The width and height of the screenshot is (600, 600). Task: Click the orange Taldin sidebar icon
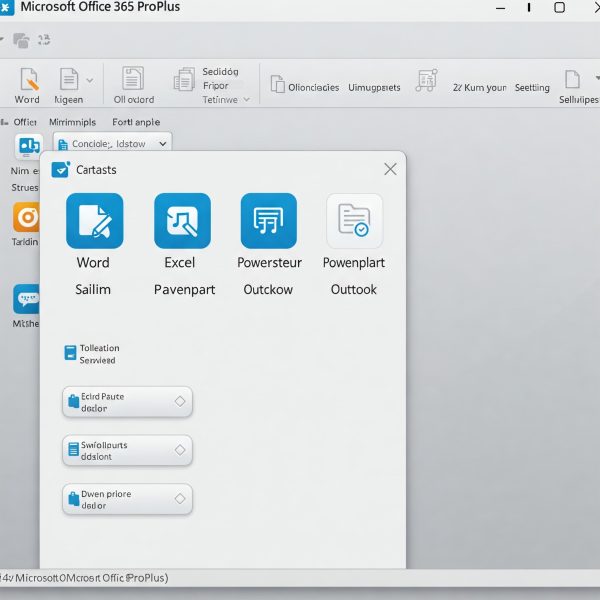coord(27,217)
